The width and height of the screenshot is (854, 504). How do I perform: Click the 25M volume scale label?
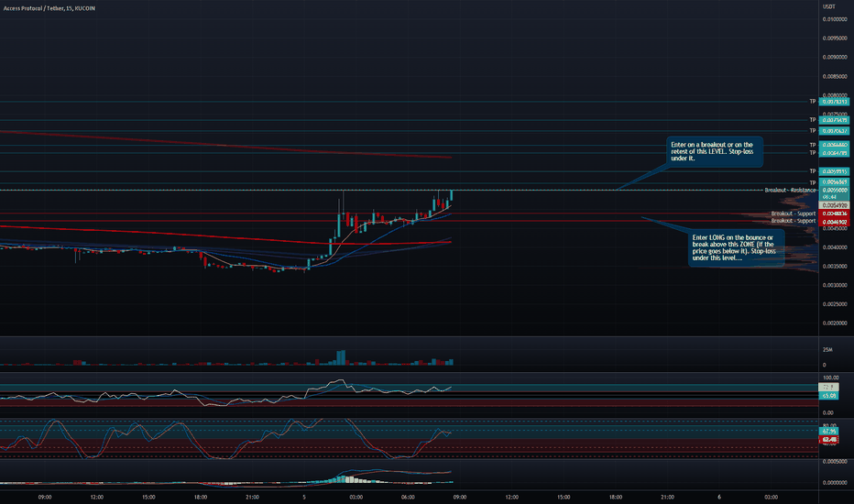point(827,350)
